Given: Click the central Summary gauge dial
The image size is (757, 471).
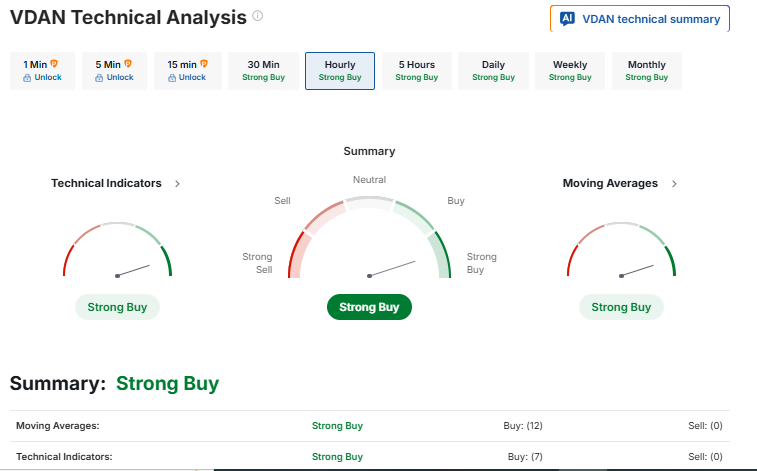Looking at the screenshot, I should (x=369, y=237).
